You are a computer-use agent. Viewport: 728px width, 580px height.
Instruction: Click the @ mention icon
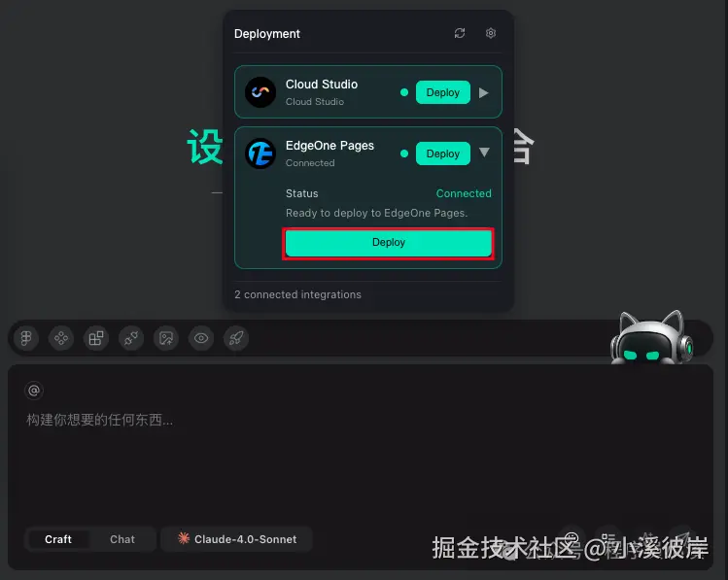point(34,391)
